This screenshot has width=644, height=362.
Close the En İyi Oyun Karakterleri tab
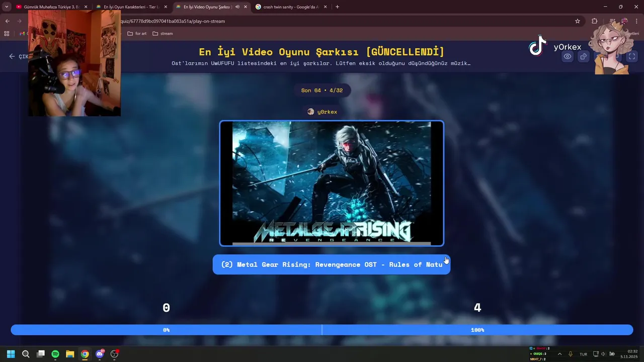pyautogui.click(x=166, y=7)
